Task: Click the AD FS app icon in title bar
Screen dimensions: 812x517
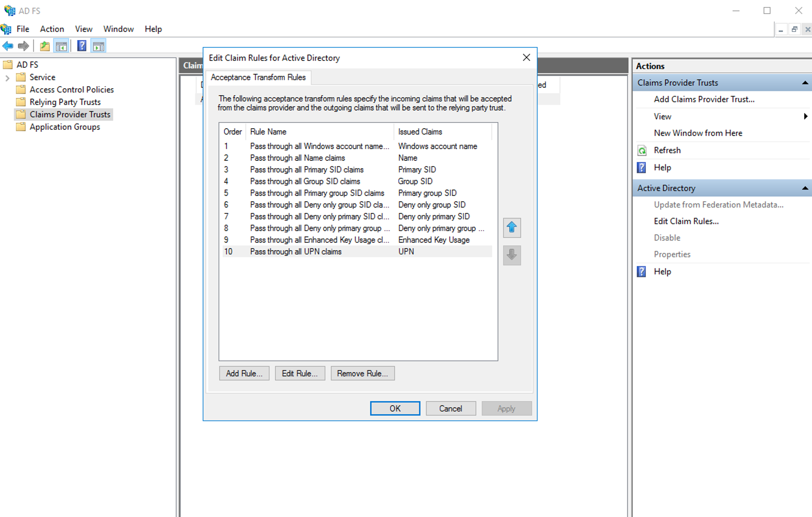Action: coord(10,11)
